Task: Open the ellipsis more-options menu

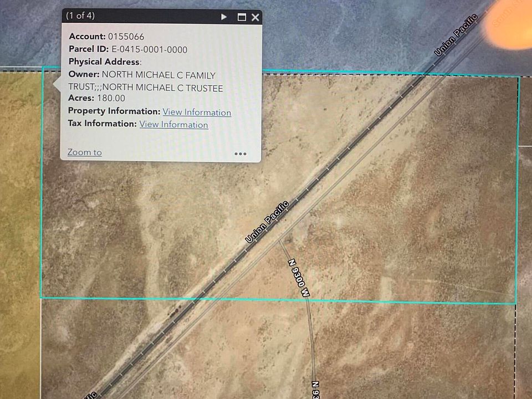Action: click(x=240, y=154)
